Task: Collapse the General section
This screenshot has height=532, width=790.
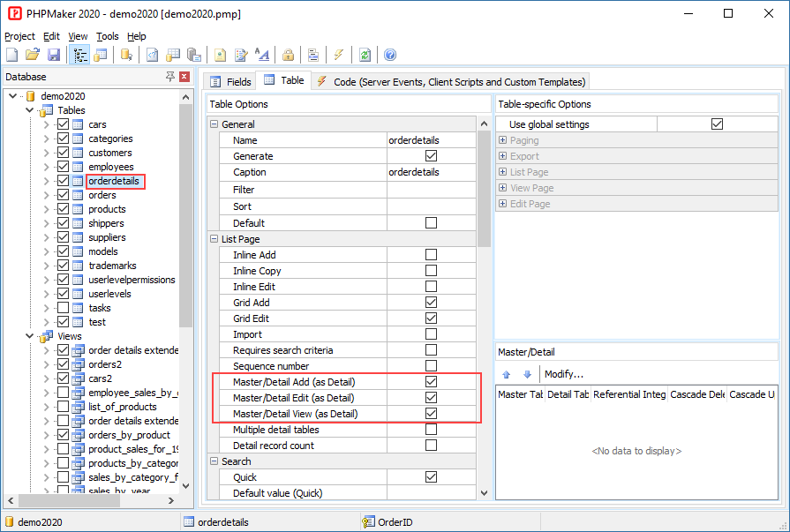Action: [x=214, y=124]
